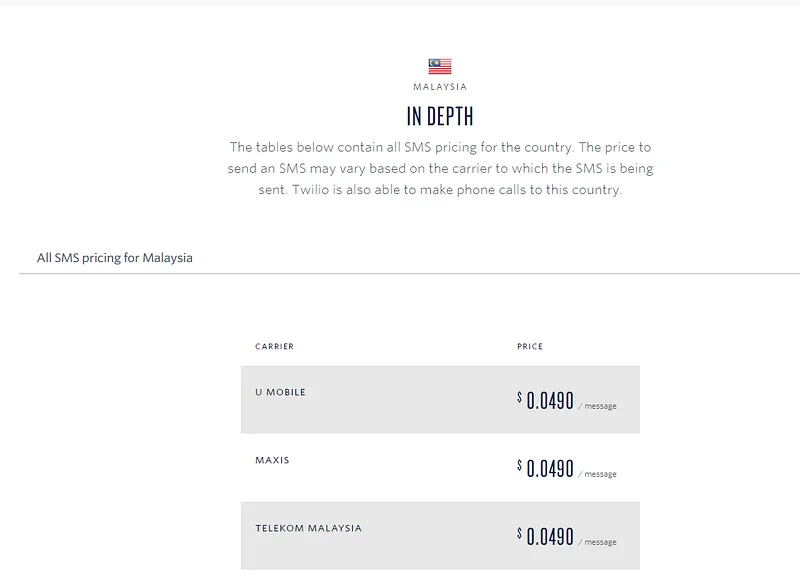Image resolution: width=800 pixels, height=583 pixels.
Task: Click the dollar sign beside Maxis price
Action: click(x=519, y=465)
